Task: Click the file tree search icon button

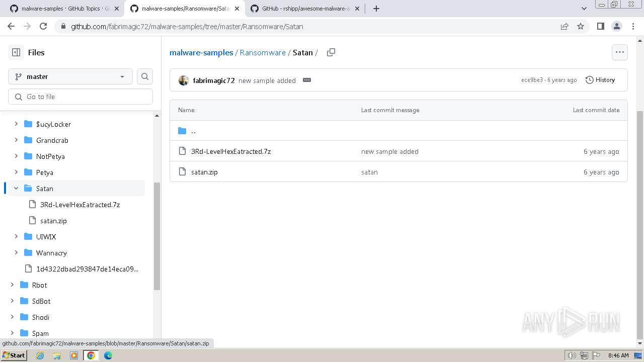Action: click(x=145, y=76)
